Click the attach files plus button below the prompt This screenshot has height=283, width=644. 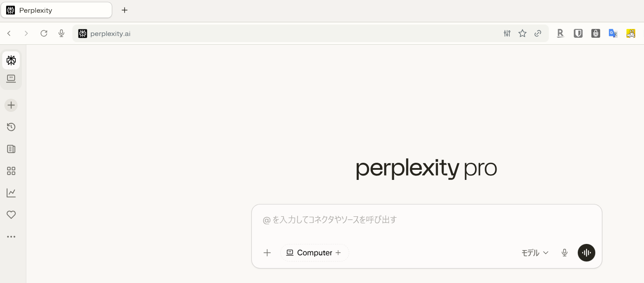(x=267, y=253)
